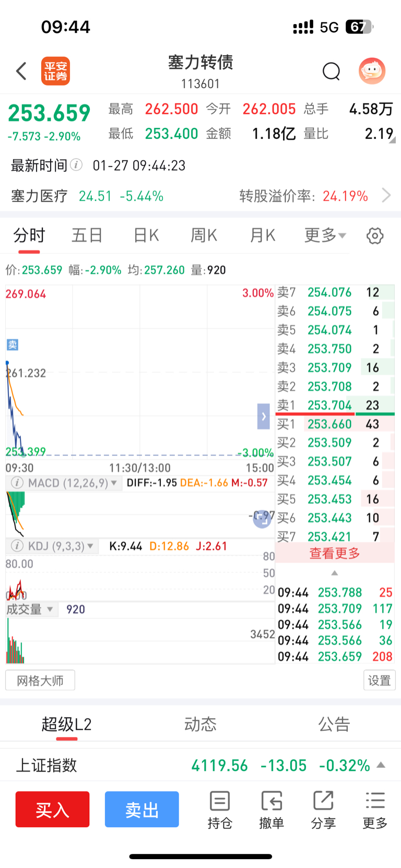Select 卖1 price 253.704 row
This screenshot has width=401, height=868.
coord(335,405)
